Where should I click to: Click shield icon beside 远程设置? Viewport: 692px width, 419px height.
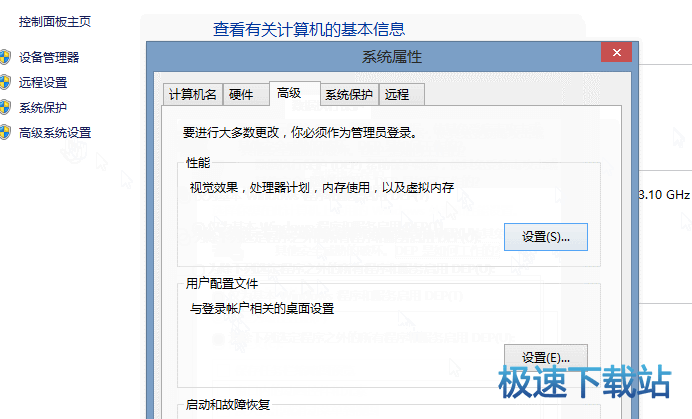(4, 82)
